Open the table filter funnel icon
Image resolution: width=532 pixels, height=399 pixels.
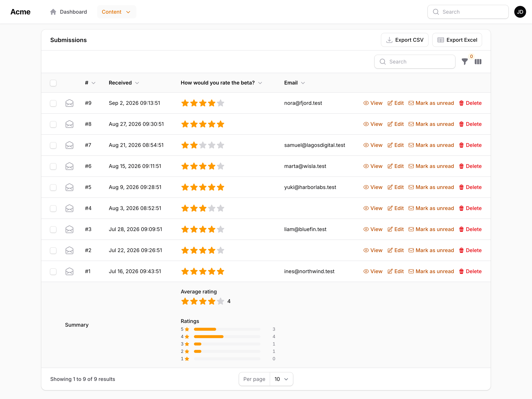(465, 62)
